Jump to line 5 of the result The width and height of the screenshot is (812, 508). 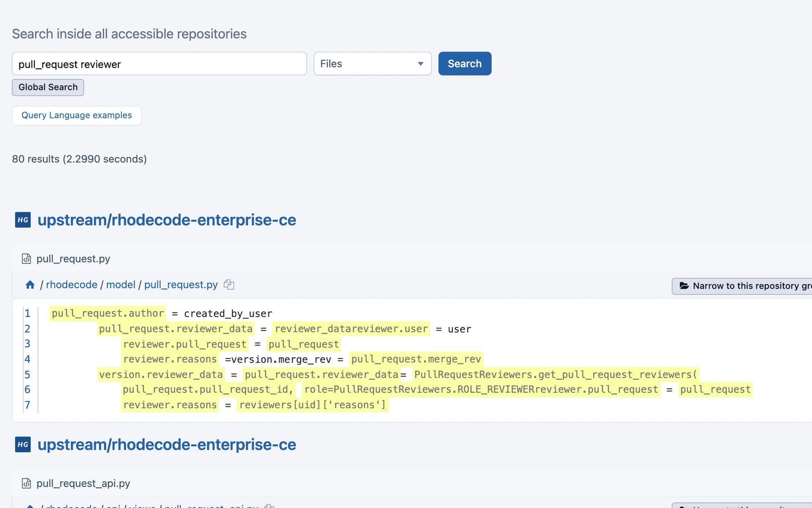coord(28,374)
